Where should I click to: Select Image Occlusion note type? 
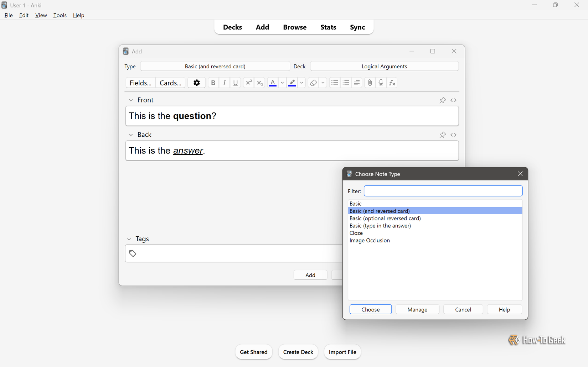[x=435, y=240]
